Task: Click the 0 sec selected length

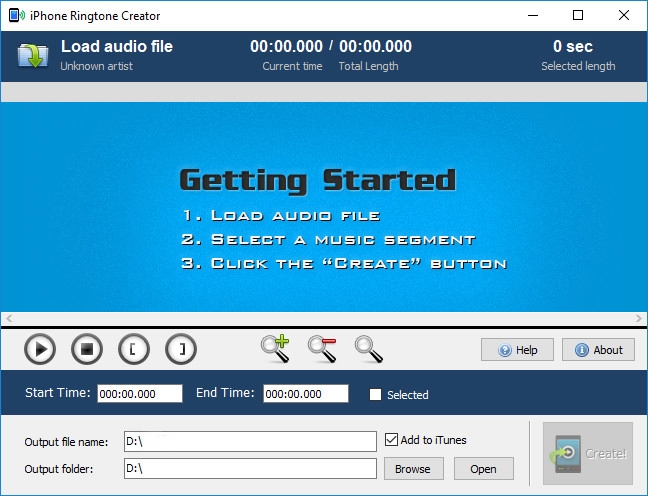Action: tap(573, 46)
